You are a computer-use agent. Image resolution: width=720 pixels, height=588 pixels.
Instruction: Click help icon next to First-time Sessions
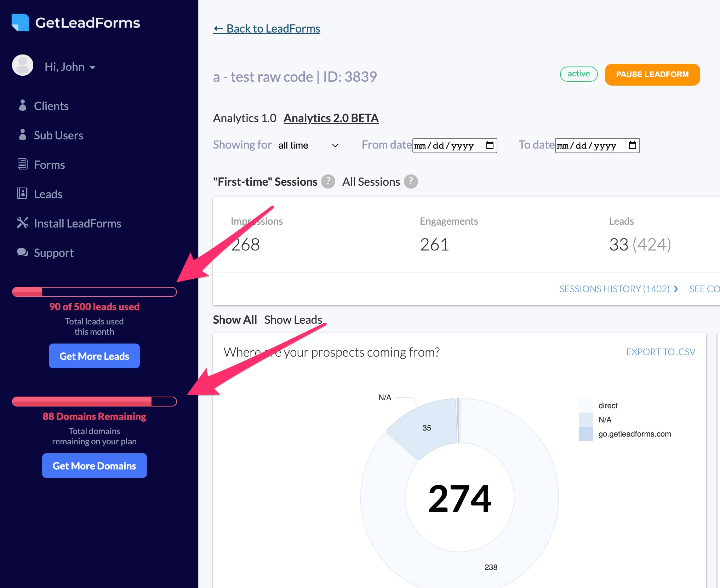[x=328, y=181]
